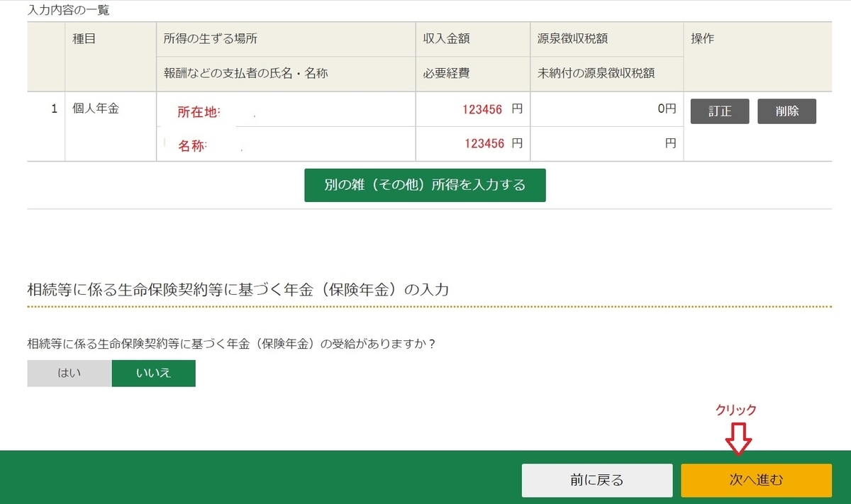The width and height of the screenshot is (851, 504).
Task: Select はい for insurance pension question
Action: [x=69, y=373]
